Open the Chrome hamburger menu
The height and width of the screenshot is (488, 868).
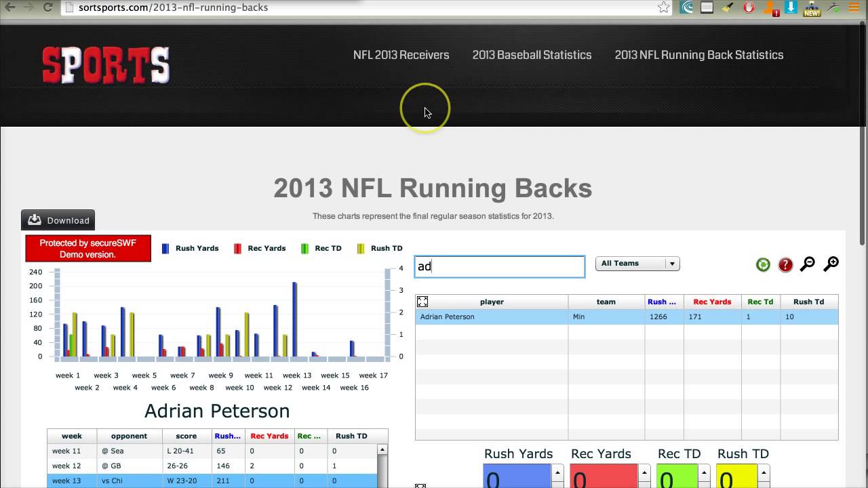point(854,7)
